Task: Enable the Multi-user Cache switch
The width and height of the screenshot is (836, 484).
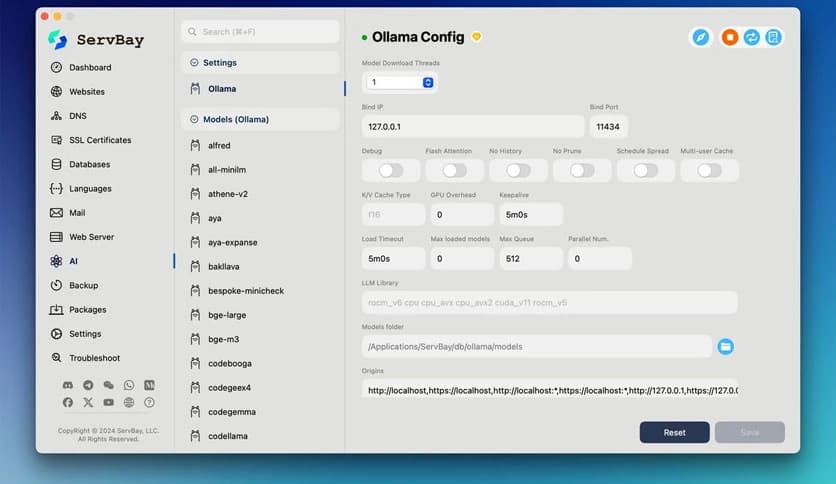Action: click(x=709, y=171)
